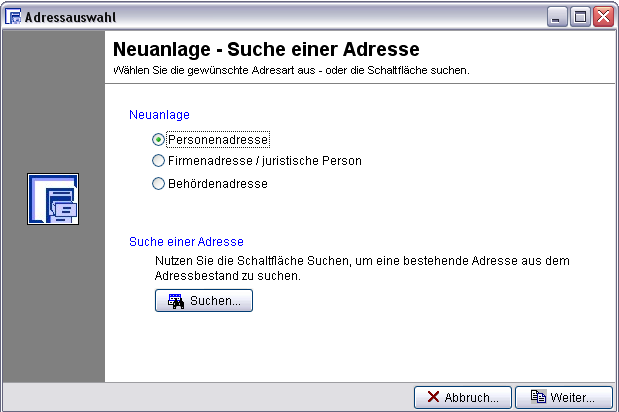
Task: Click the binoculars icon on the Suchen button
Action: coord(175,301)
